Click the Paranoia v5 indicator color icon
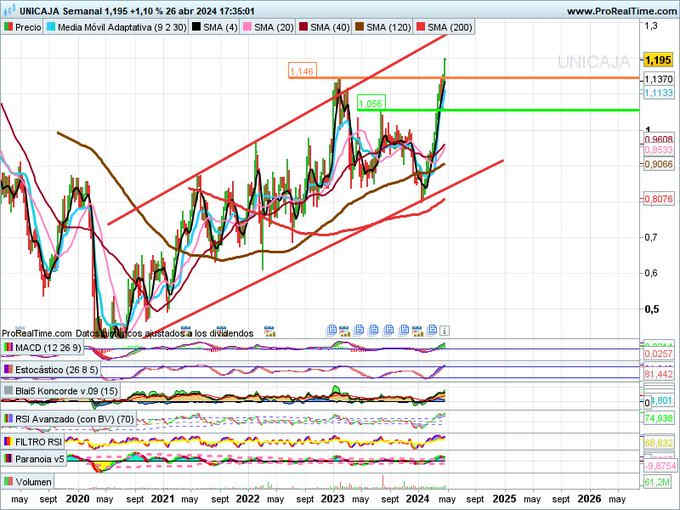This screenshot has width=680, height=510. tap(8, 459)
